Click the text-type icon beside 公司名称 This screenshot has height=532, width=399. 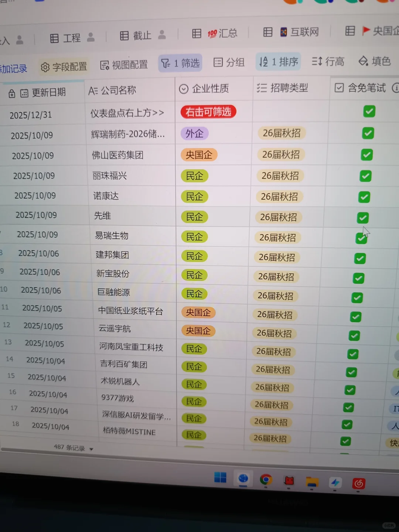[x=93, y=91]
